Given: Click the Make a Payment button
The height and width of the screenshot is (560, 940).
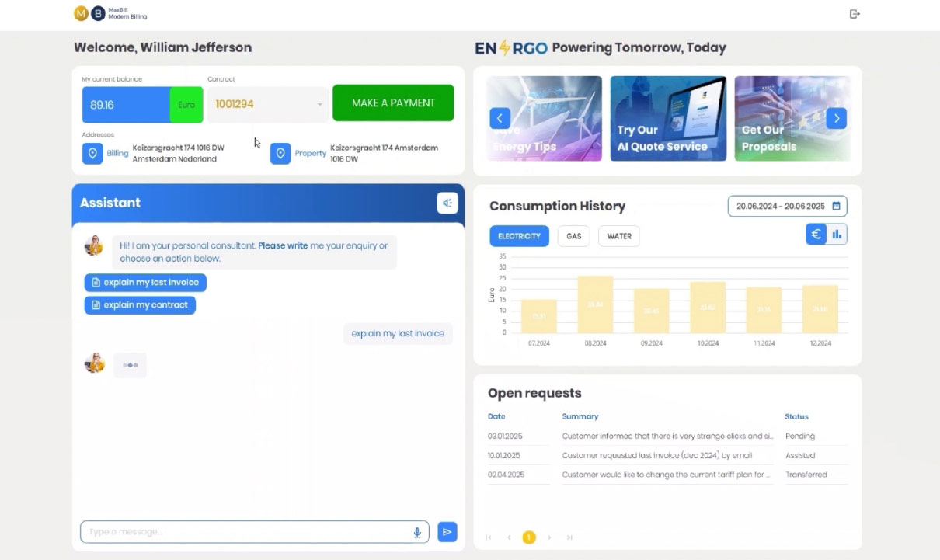Looking at the screenshot, I should pyautogui.click(x=393, y=103).
